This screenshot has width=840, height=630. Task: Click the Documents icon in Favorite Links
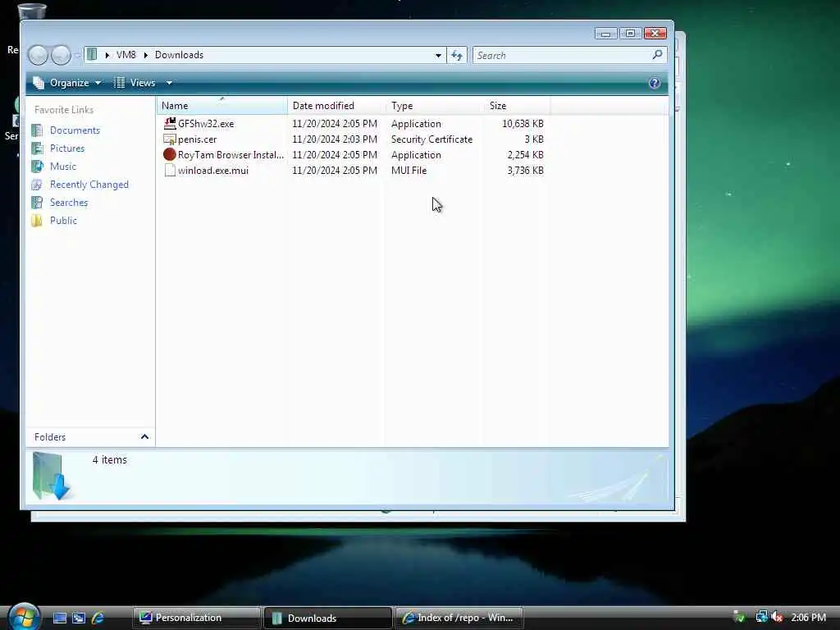tap(37, 130)
